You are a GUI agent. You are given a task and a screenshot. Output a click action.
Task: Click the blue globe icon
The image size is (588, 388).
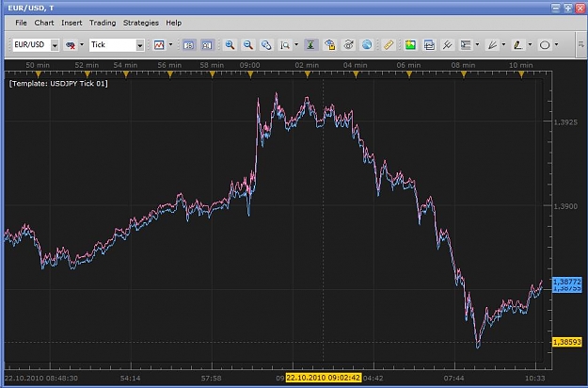(x=367, y=45)
